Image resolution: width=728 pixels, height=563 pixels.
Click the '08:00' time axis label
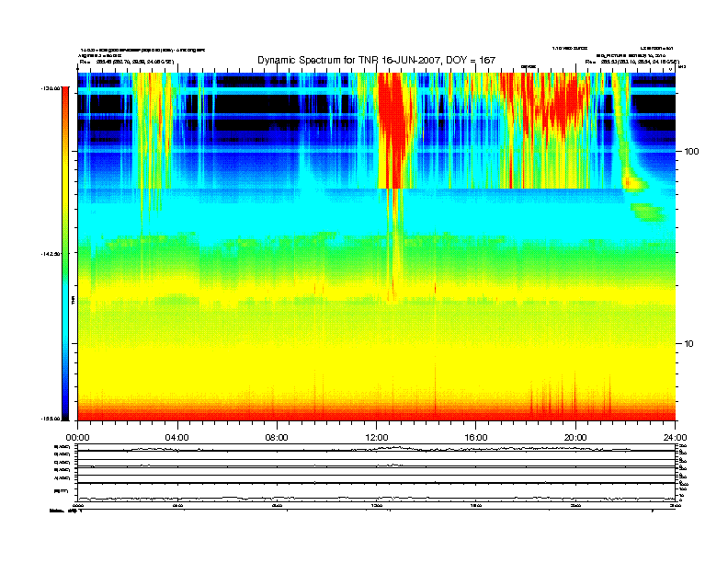click(x=277, y=438)
